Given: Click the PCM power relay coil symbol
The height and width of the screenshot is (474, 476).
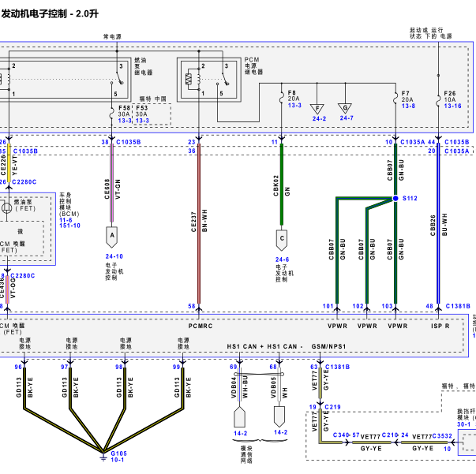Looking at the screenshot, I should click(199, 79).
